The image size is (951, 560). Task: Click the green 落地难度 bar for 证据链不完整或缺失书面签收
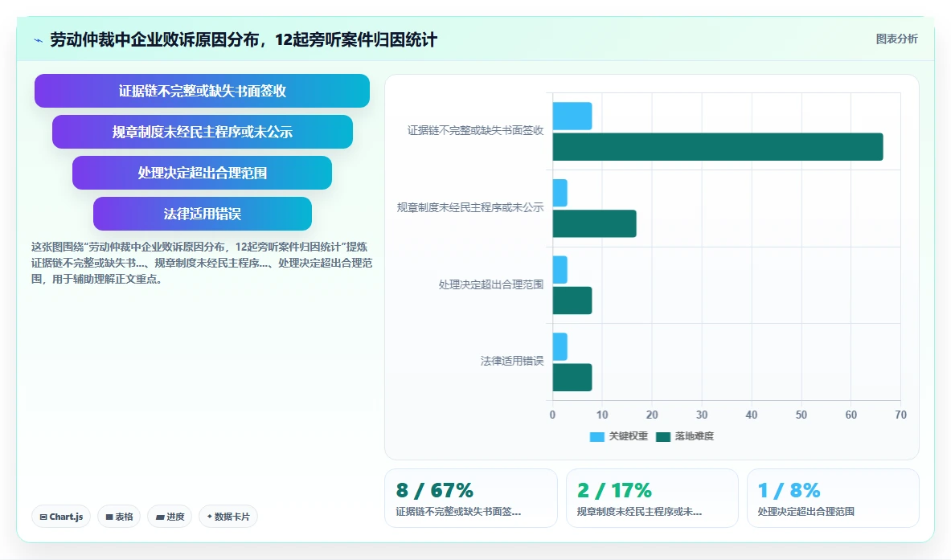[x=718, y=147]
